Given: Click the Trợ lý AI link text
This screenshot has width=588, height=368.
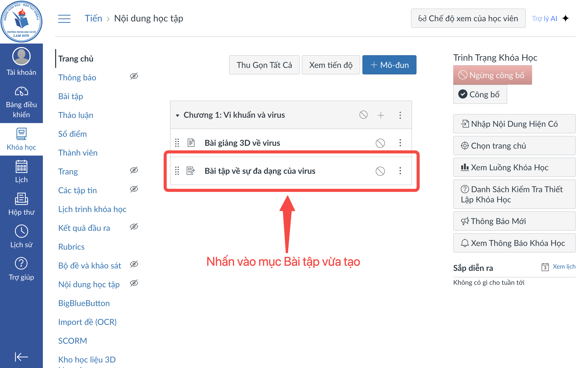Looking at the screenshot, I should click(x=544, y=18).
